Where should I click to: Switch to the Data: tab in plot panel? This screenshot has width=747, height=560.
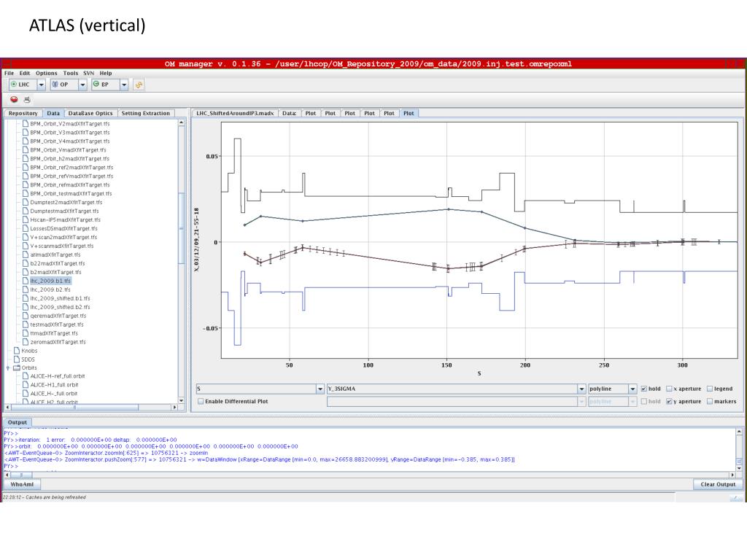[x=289, y=113]
